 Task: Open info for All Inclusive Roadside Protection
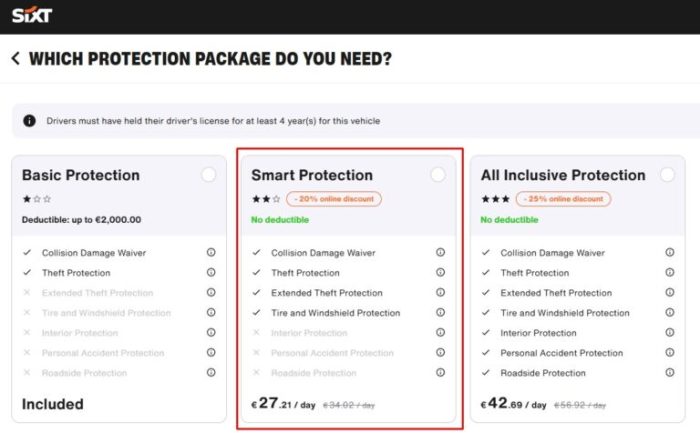point(670,372)
